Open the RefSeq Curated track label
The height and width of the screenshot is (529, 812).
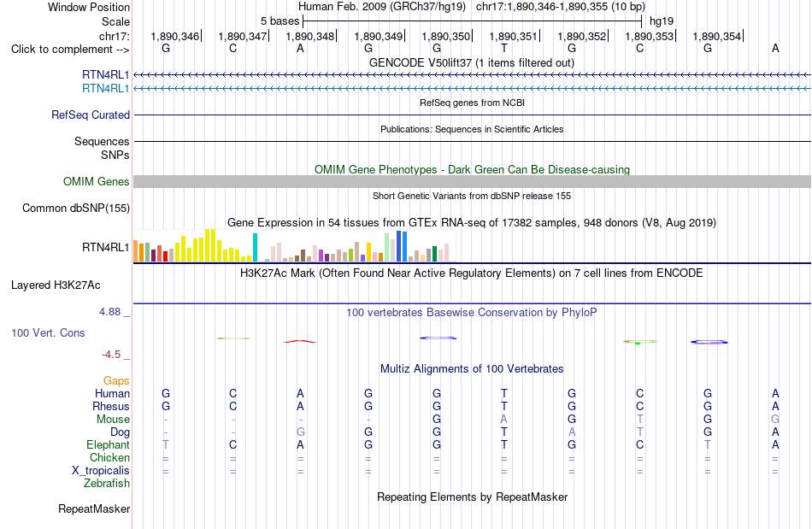91,115
